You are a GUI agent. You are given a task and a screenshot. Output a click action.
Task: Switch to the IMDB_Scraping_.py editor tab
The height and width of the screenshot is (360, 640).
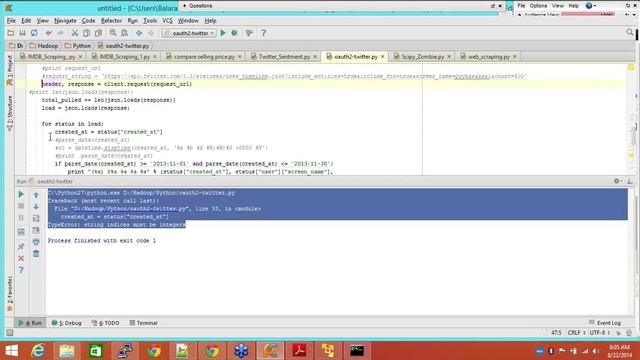pyautogui.click(x=51, y=57)
